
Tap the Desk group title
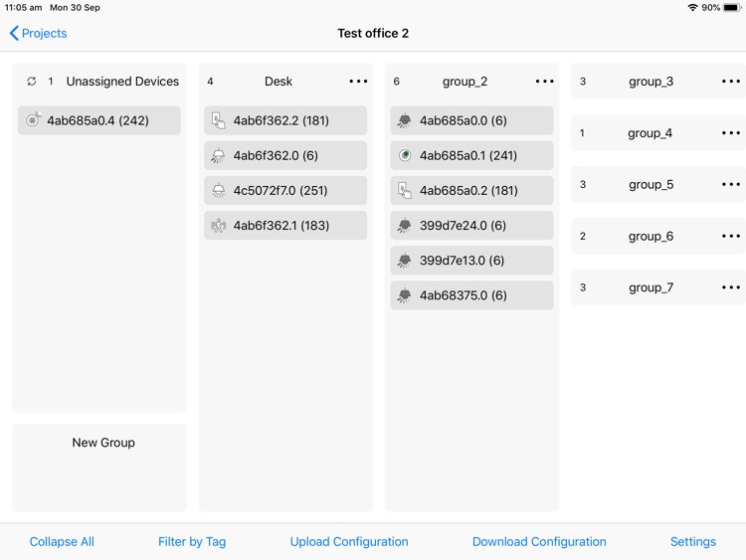[x=279, y=82]
